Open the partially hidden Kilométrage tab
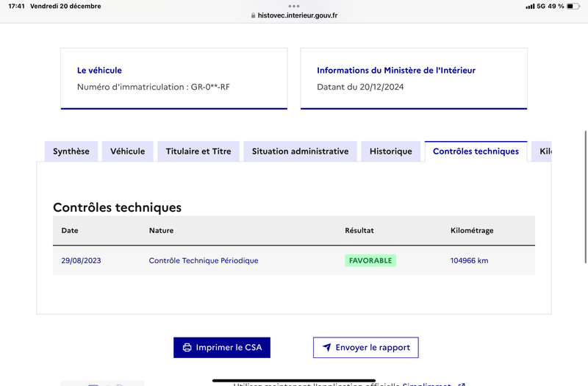 tap(542, 151)
